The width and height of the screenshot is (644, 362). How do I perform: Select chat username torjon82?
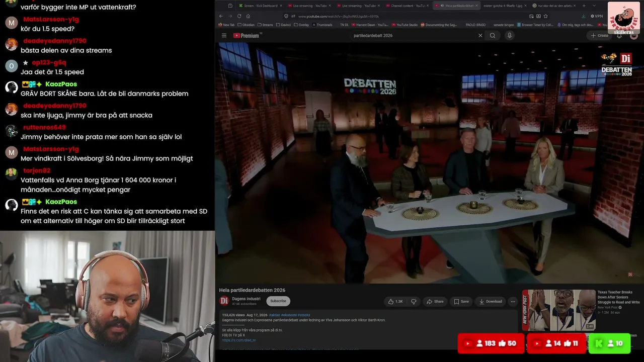pos(36,170)
